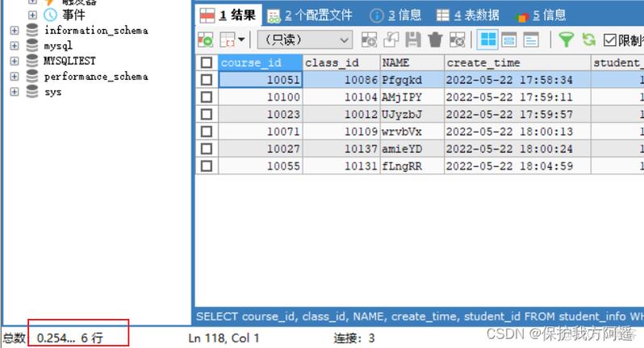This screenshot has height=348, width=644.
Task: Select class_id cell 10012
Action: point(341,114)
